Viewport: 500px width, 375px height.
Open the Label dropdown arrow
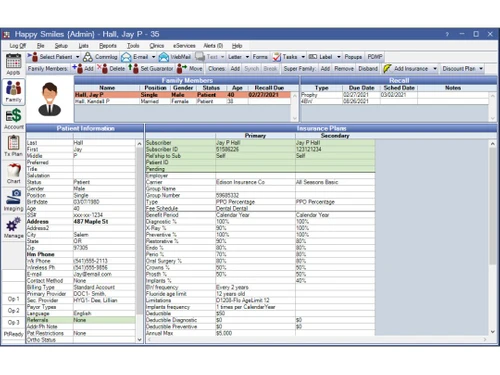339,57
